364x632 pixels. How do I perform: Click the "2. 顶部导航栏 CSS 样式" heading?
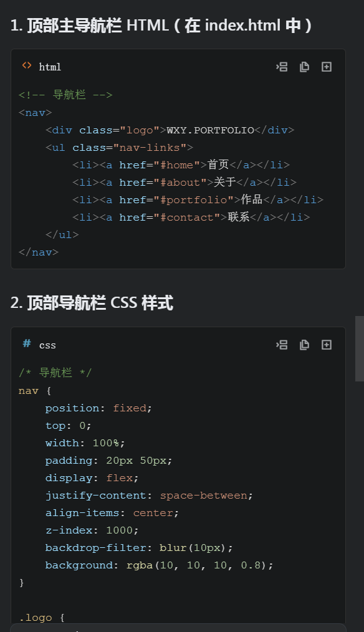click(x=92, y=303)
